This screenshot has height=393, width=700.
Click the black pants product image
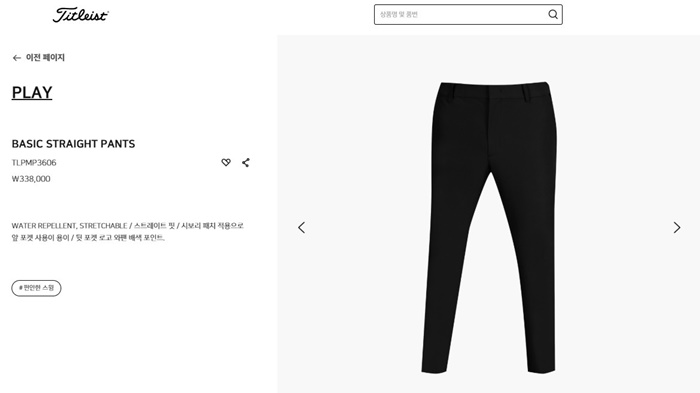489,227
